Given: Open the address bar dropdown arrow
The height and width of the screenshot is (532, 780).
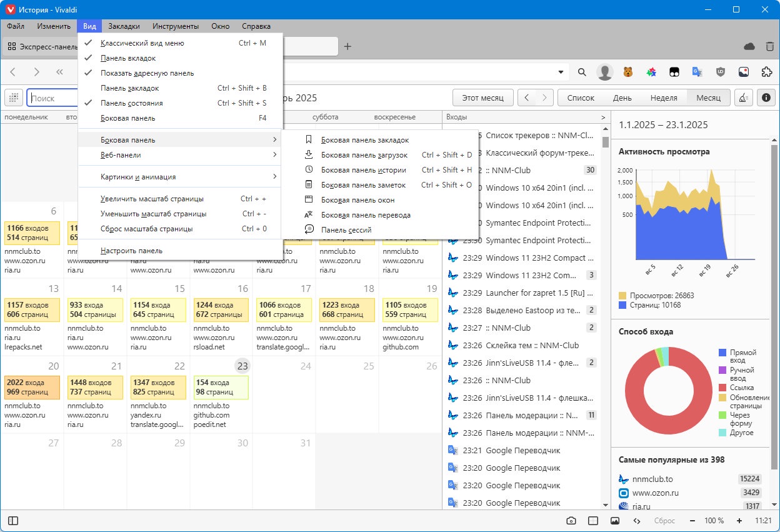Looking at the screenshot, I should coord(561,73).
